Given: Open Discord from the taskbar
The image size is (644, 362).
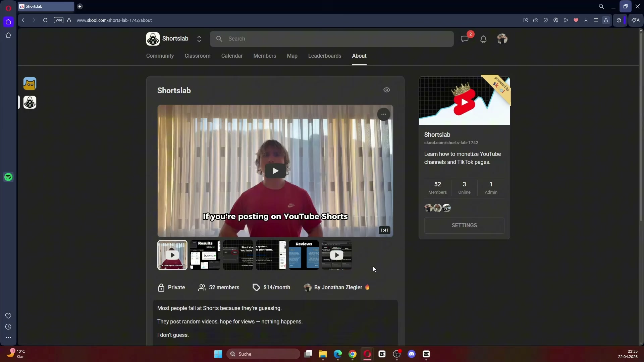Looking at the screenshot, I should 412,354.
